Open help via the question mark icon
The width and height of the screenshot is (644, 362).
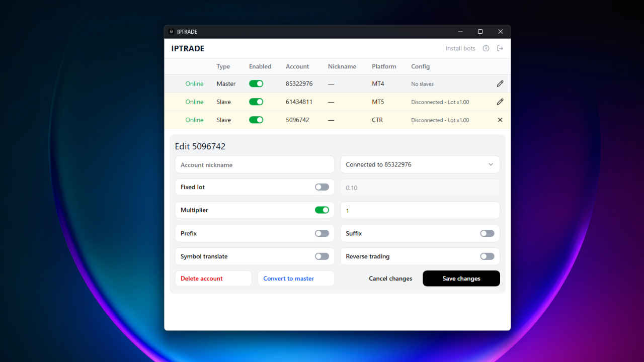coord(486,48)
